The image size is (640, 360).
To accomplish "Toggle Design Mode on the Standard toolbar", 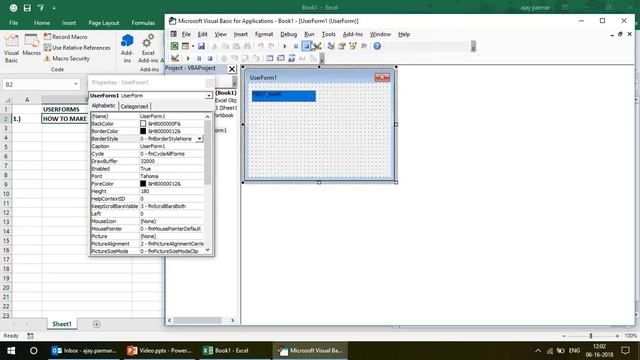I will click(x=317, y=46).
